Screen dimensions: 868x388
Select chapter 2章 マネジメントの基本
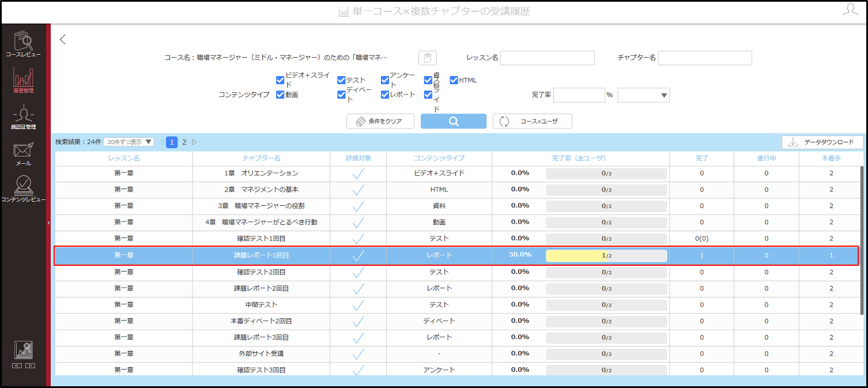pos(261,190)
